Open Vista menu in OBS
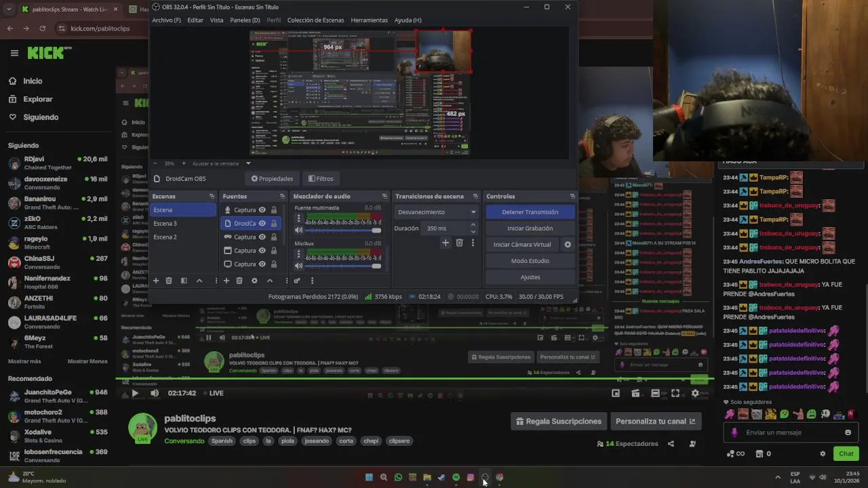This screenshot has width=868, height=488. coord(216,20)
